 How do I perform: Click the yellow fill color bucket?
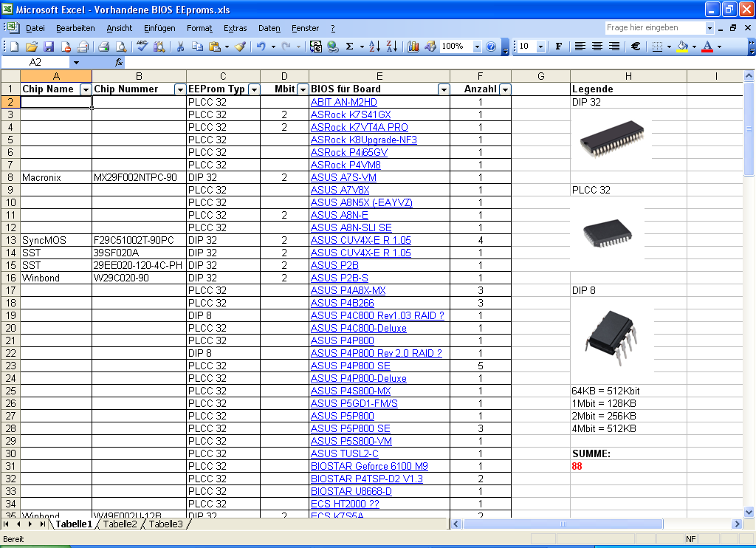pos(682,47)
